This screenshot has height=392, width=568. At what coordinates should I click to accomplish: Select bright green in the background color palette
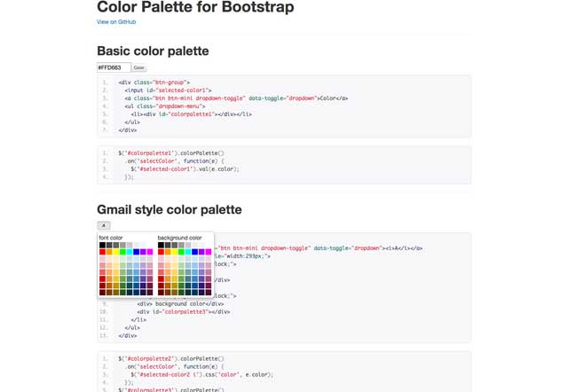[x=181, y=252]
